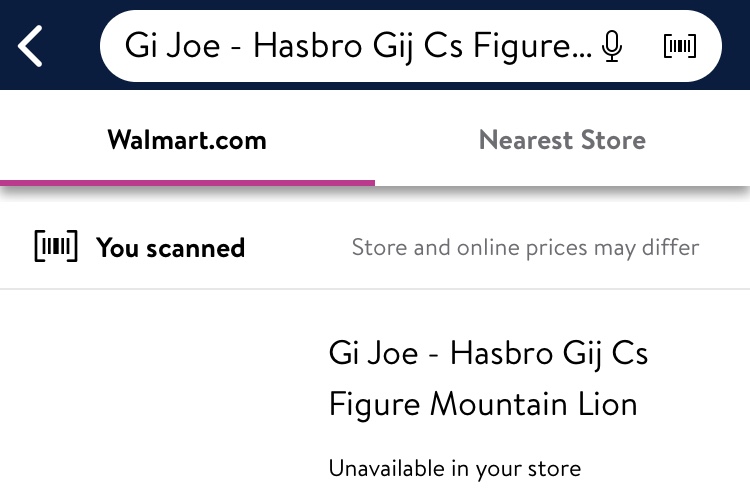
Task: Switch to the Nearest Store tab
Action: point(562,139)
